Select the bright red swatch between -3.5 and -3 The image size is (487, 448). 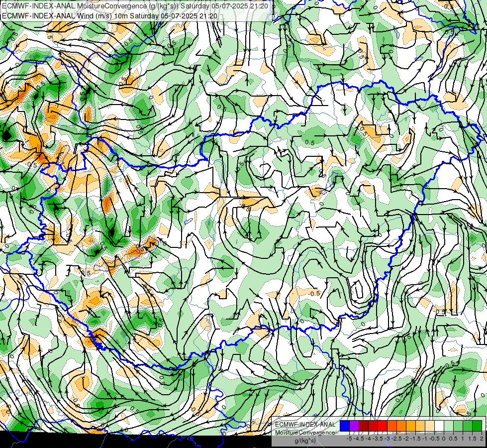click(x=383, y=426)
